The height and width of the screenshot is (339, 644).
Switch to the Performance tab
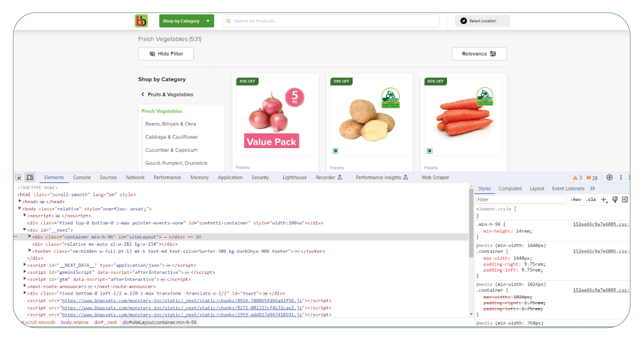(168, 178)
